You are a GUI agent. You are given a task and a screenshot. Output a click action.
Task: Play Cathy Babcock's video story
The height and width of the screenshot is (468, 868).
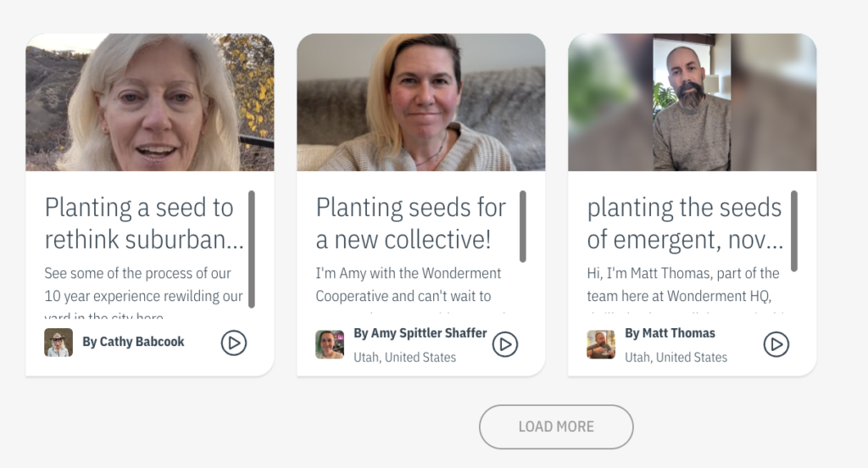tap(234, 343)
